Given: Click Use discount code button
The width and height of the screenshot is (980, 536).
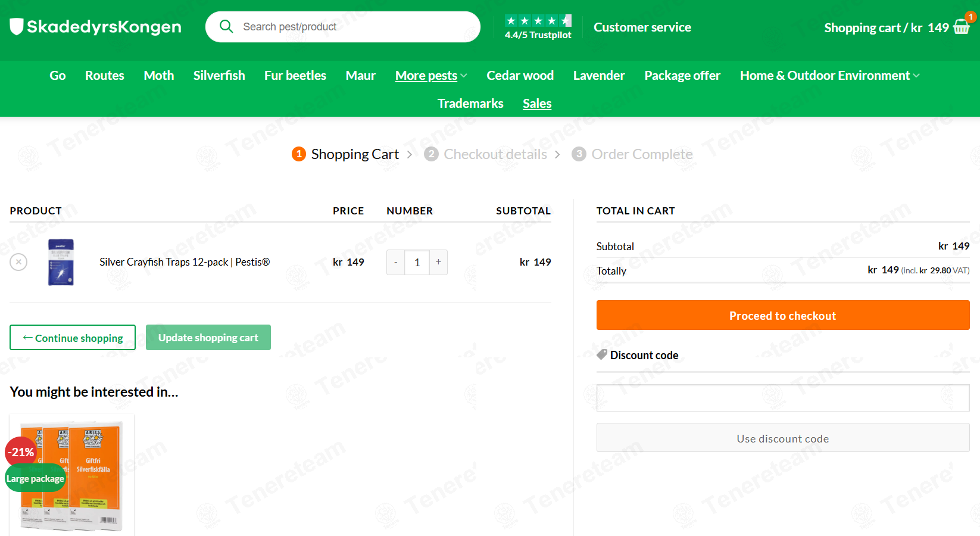Looking at the screenshot, I should coord(783,438).
